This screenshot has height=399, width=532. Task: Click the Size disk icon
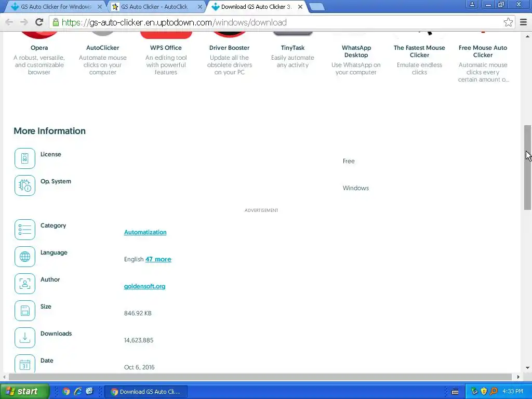(25, 311)
